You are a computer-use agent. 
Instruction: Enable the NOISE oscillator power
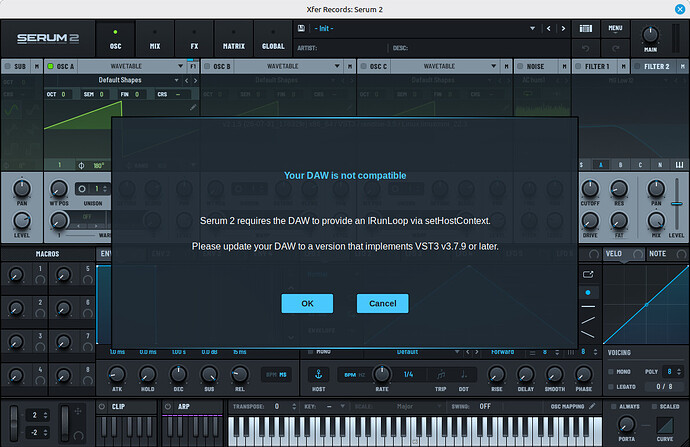(x=520, y=66)
